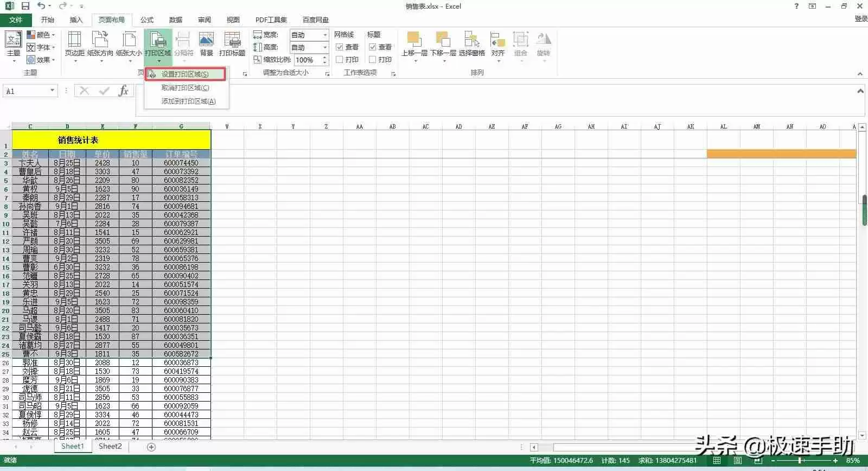Click the save icon in quick access toolbar
This screenshot has width=868, height=471.
[25, 6]
